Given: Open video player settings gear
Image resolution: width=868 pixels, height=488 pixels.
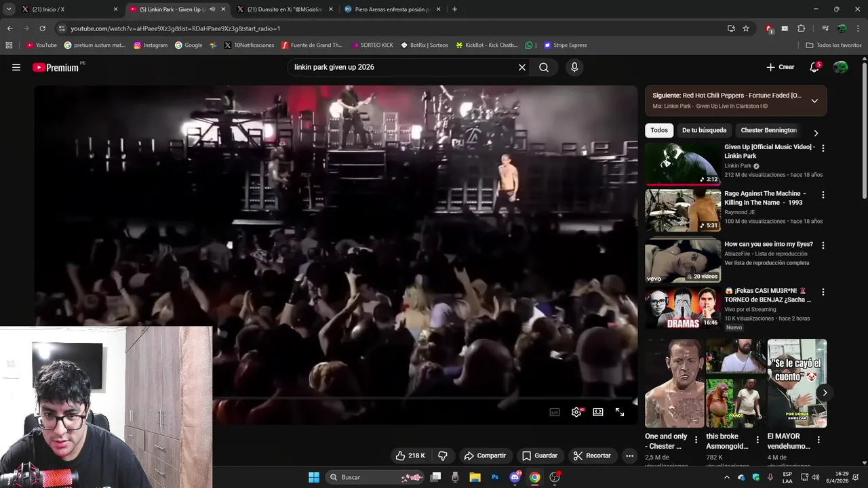Looking at the screenshot, I should tap(576, 412).
